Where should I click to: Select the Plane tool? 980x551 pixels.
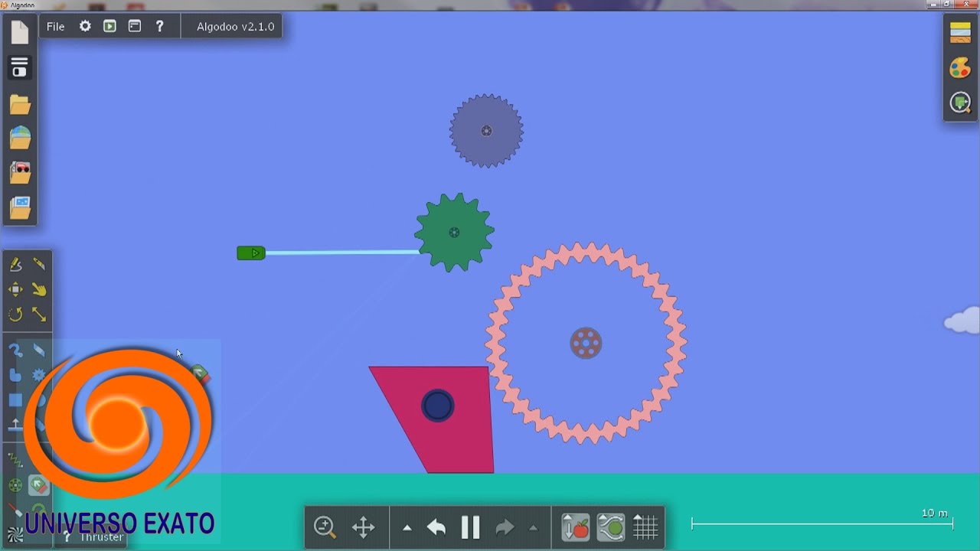15,425
